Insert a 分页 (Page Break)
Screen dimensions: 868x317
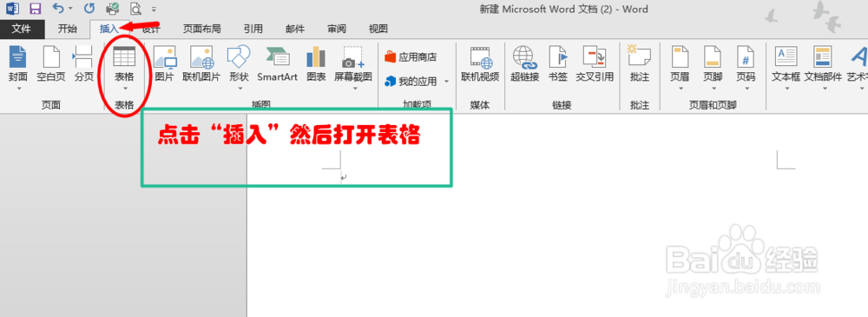coord(84,64)
